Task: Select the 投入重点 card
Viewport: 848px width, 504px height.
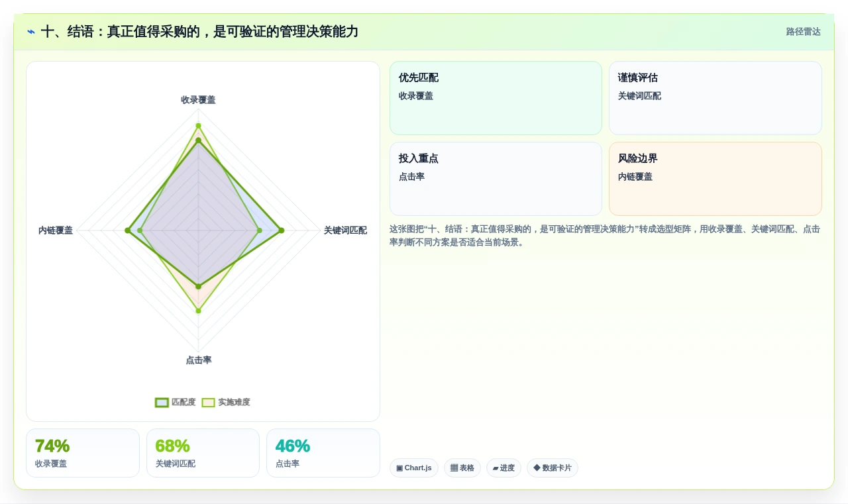Action: pyautogui.click(x=496, y=179)
